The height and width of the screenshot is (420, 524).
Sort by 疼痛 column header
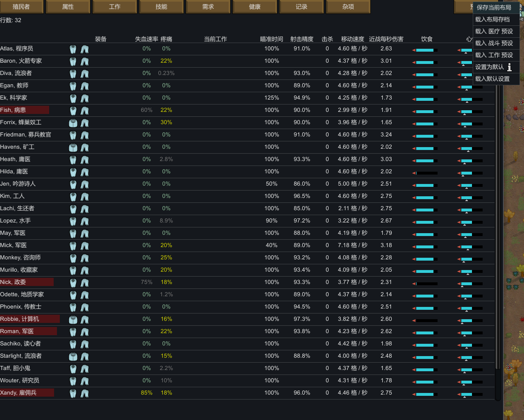(166, 39)
